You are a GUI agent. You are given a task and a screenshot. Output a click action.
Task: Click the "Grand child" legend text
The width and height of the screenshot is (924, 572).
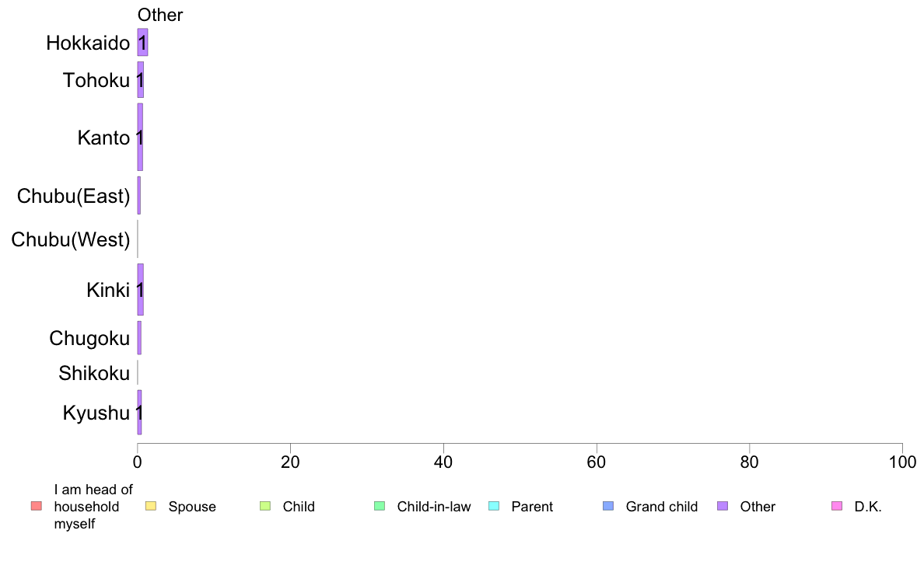(661, 507)
